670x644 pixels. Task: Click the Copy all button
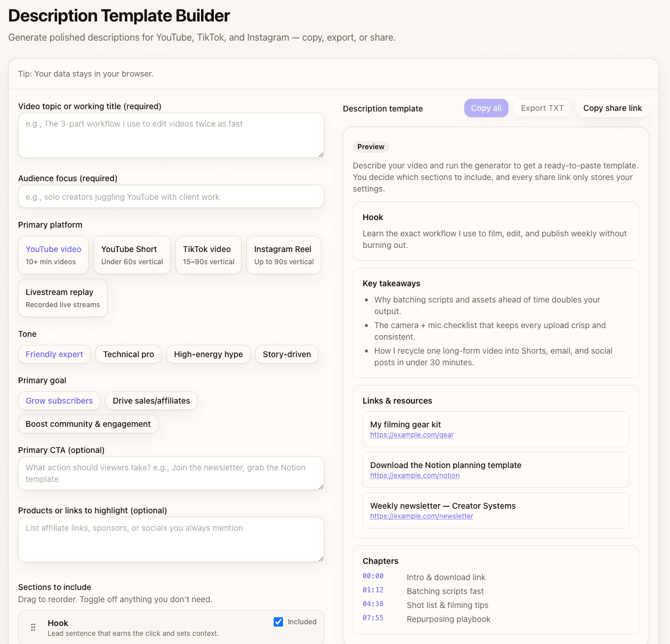click(x=486, y=108)
